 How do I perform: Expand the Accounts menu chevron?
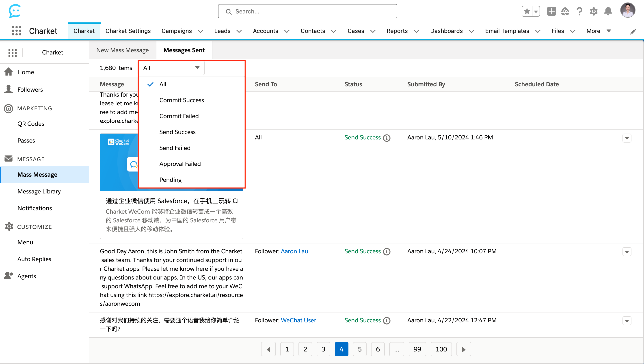287,31
